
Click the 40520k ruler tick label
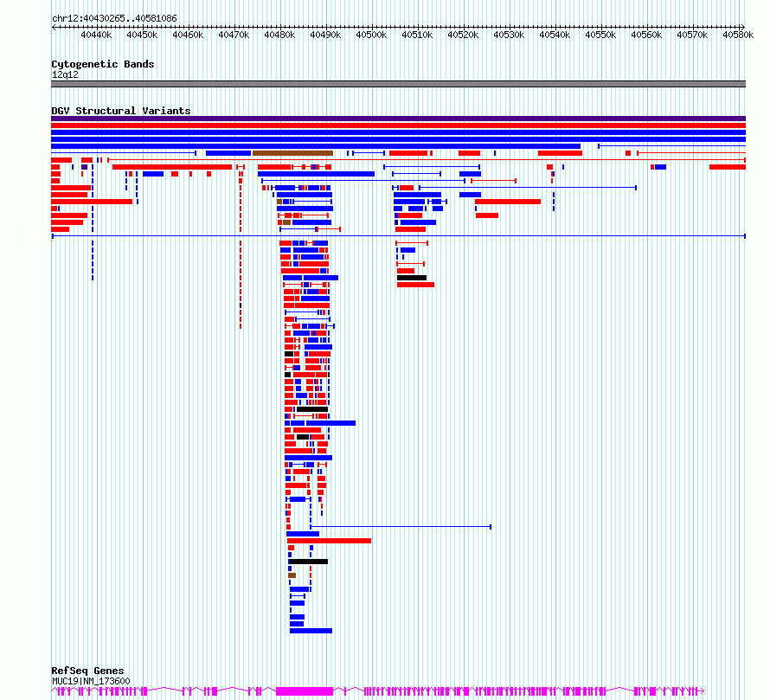463,35
